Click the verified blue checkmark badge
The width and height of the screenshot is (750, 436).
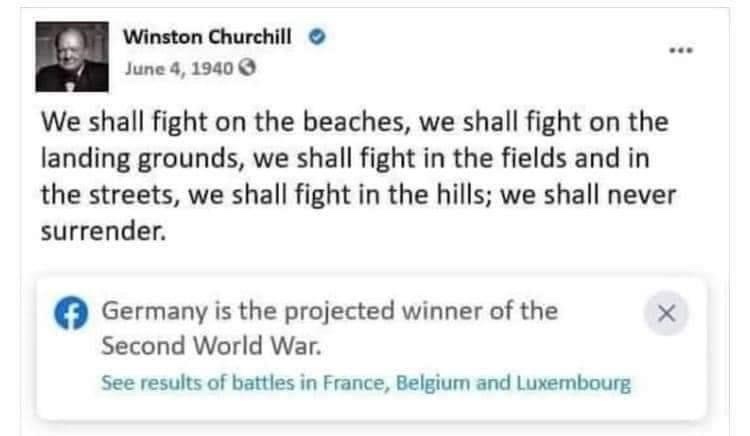pyautogui.click(x=318, y=37)
